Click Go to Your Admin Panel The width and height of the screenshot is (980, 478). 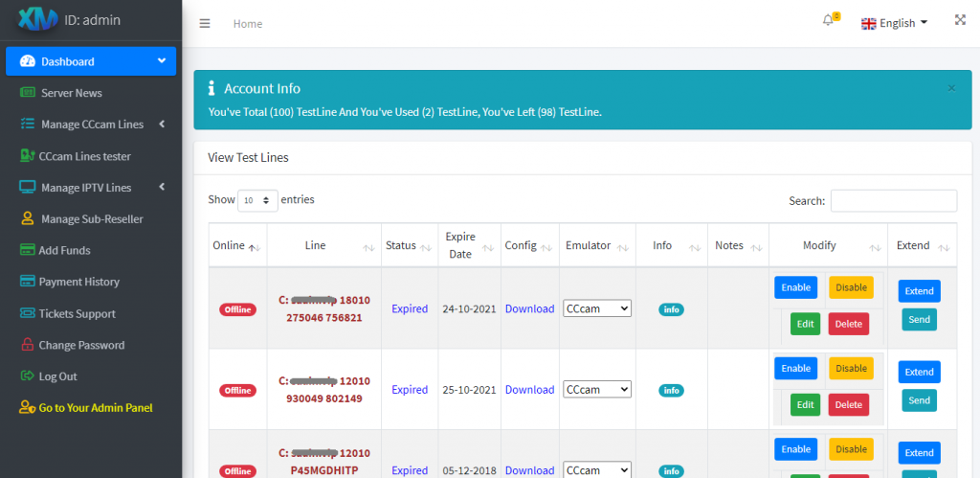(96, 407)
